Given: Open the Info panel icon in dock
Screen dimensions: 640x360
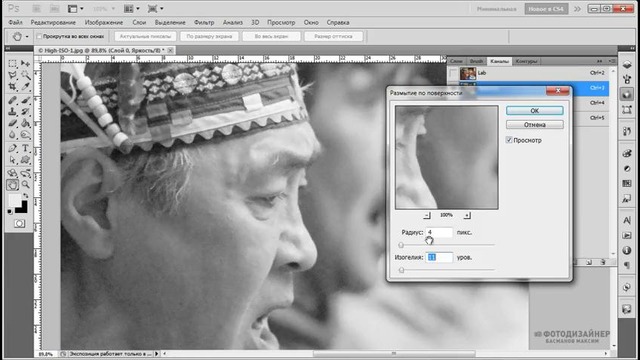Looking at the screenshot, I should coord(627,250).
